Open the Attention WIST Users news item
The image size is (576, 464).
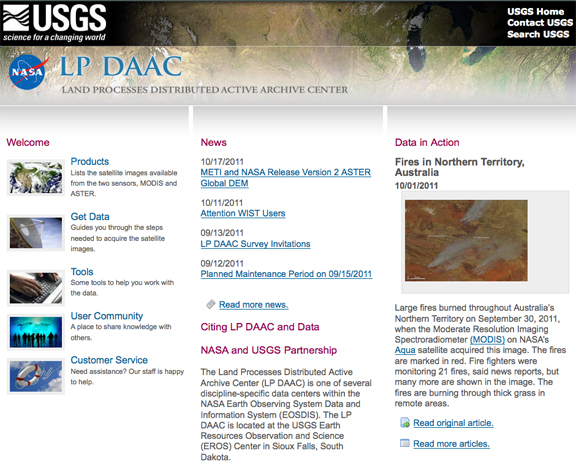tap(243, 213)
